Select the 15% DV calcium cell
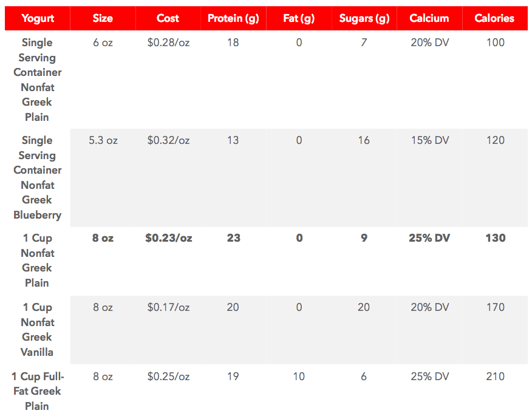 coord(430,140)
